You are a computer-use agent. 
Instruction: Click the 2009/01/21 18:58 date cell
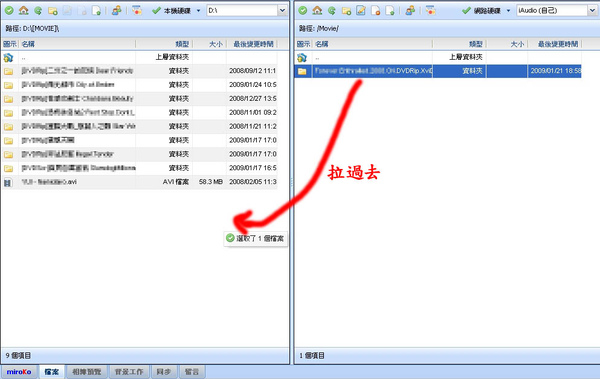point(555,71)
